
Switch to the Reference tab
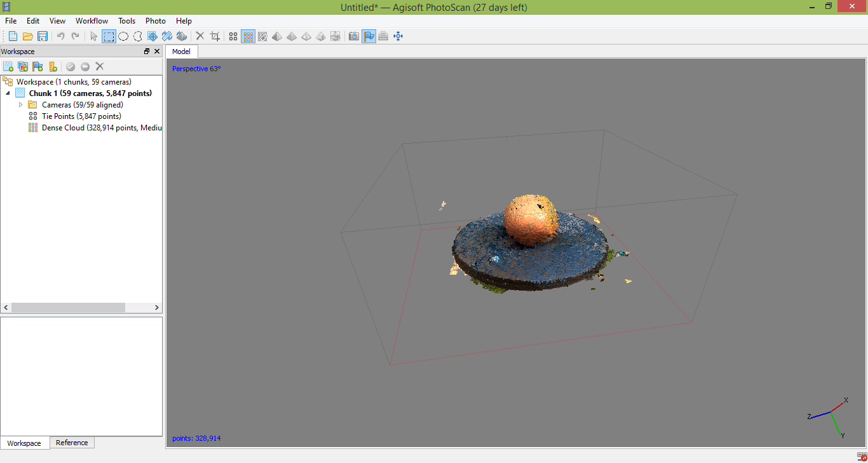72,443
